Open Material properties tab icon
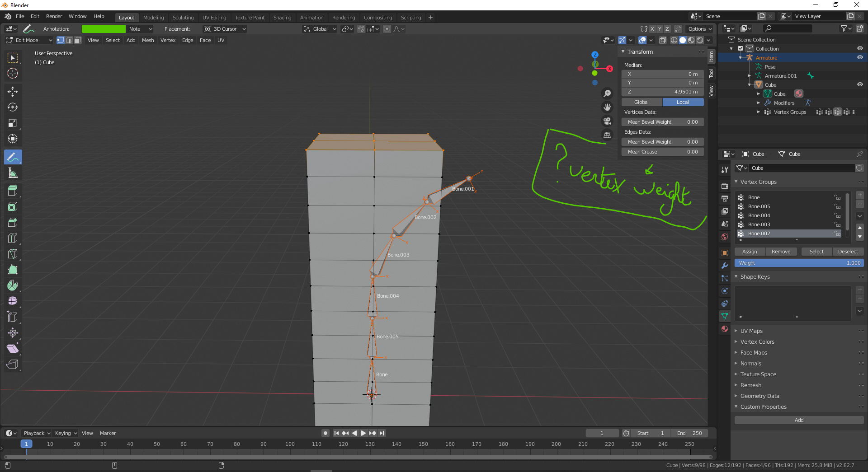Image resolution: width=868 pixels, height=472 pixels. 725,329
